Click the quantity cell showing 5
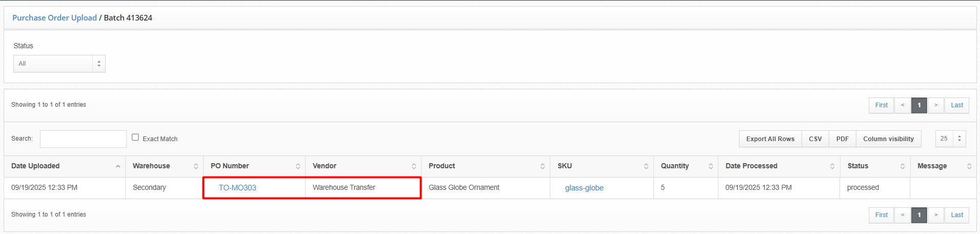The image size is (980, 234). pyautogui.click(x=686, y=188)
